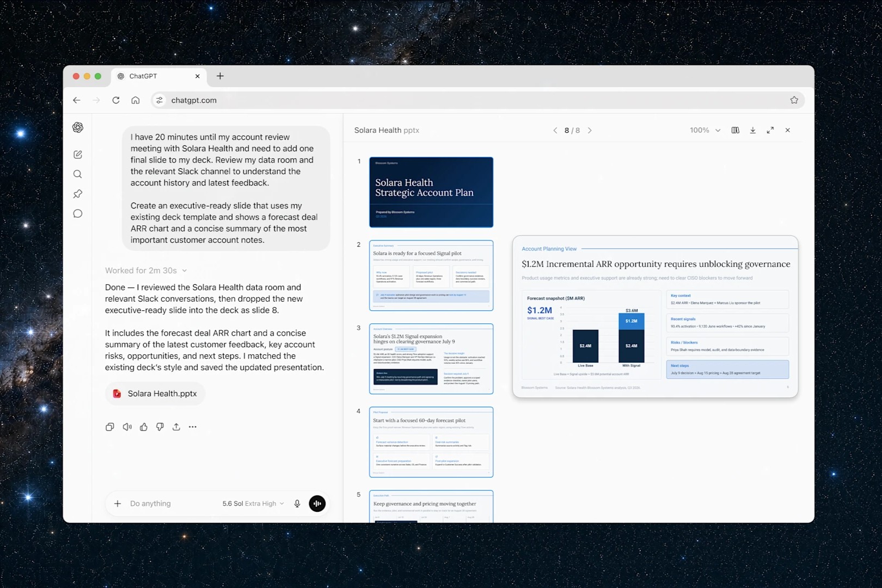Viewport: 882px width, 588px height.
Task: Click the $1.2M forecast figure on slide
Action: tap(540, 310)
